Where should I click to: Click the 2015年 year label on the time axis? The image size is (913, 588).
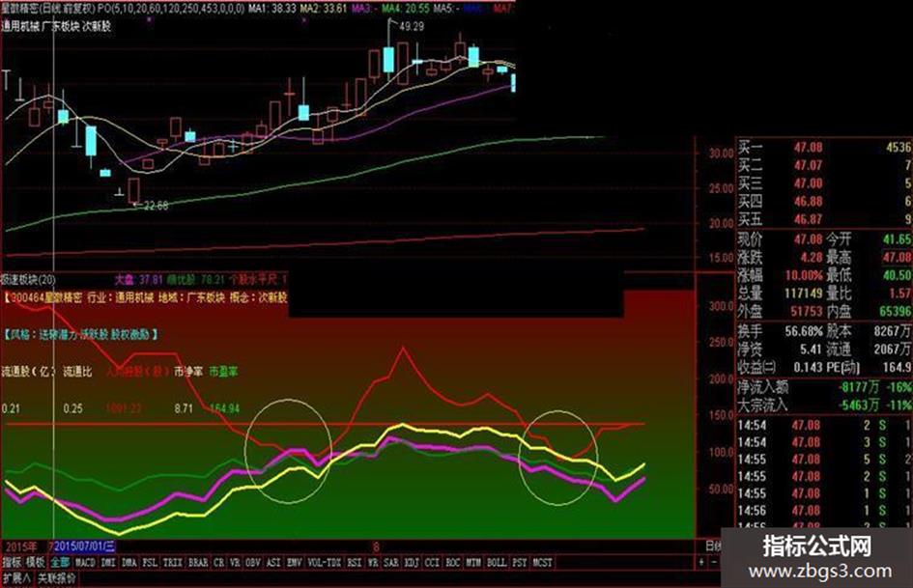21,546
